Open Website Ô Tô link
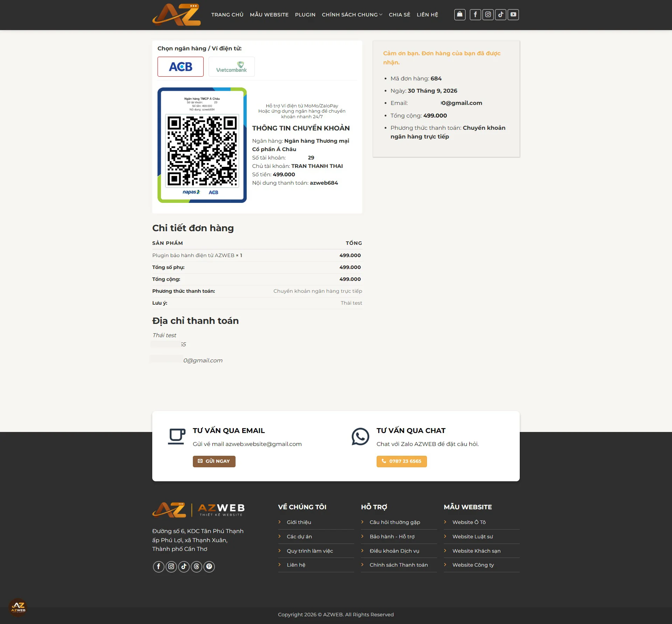The height and width of the screenshot is (624, 672). click(469, 522)
